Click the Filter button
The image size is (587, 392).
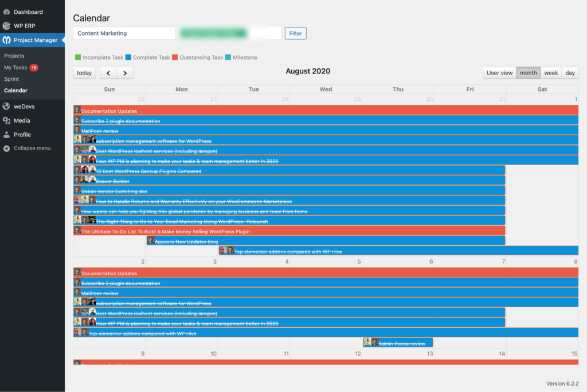point(295,33)
